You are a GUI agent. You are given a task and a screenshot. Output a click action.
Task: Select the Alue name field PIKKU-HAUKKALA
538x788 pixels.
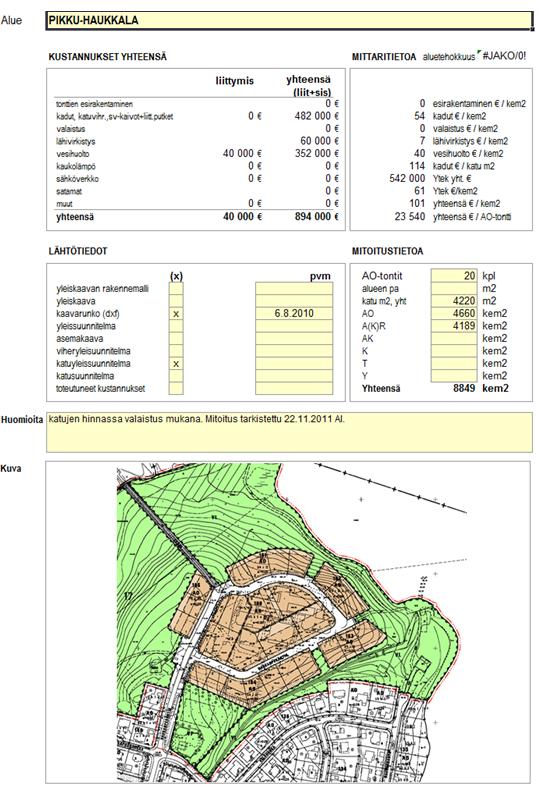click(289, 21)
